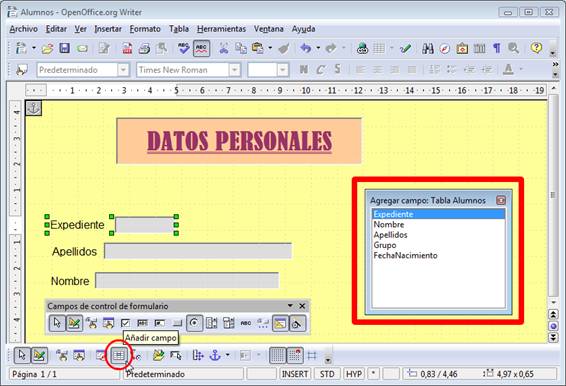Image resolution: width=566 pixels, height=386 pixels.
Task: Open the Ayuda menu
Action: point(304,29)
